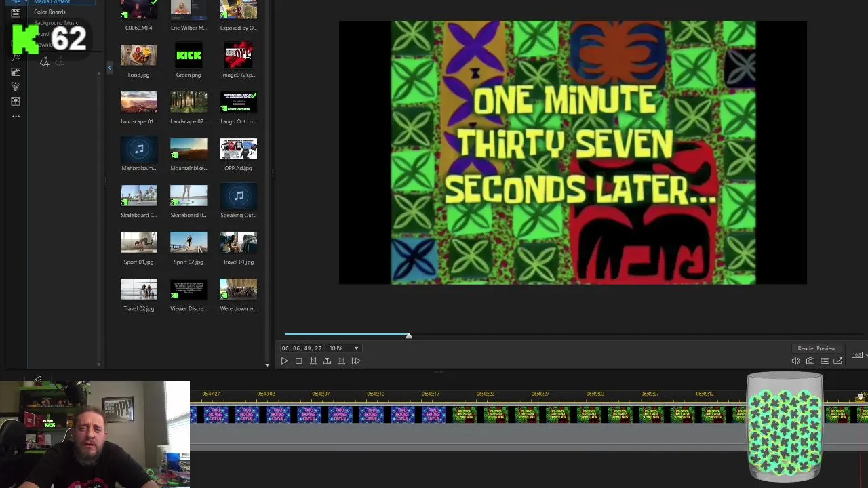Select the Green.png Kick thumbnail
868x488 pixels.
click(x=189, y=56)
